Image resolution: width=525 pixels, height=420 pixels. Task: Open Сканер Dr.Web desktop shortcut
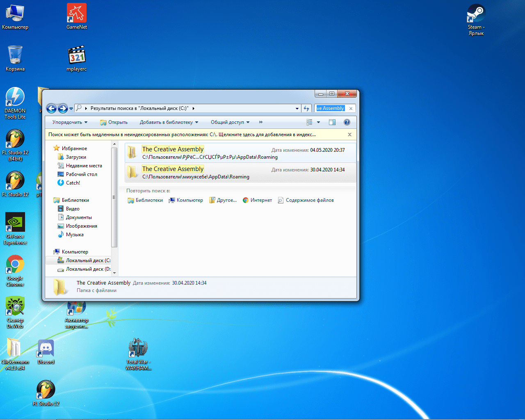(x=15, y=313)
